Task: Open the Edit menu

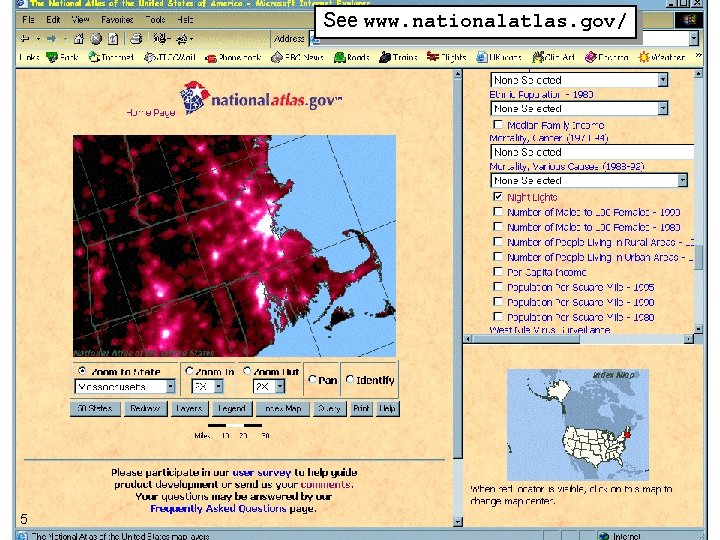Action: click(x=53, y=20)
